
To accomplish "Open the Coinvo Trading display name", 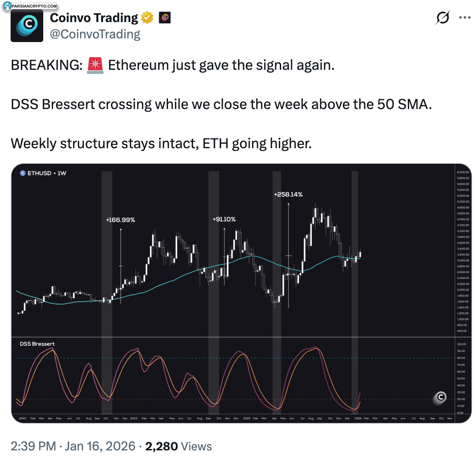I will [94, 18].
